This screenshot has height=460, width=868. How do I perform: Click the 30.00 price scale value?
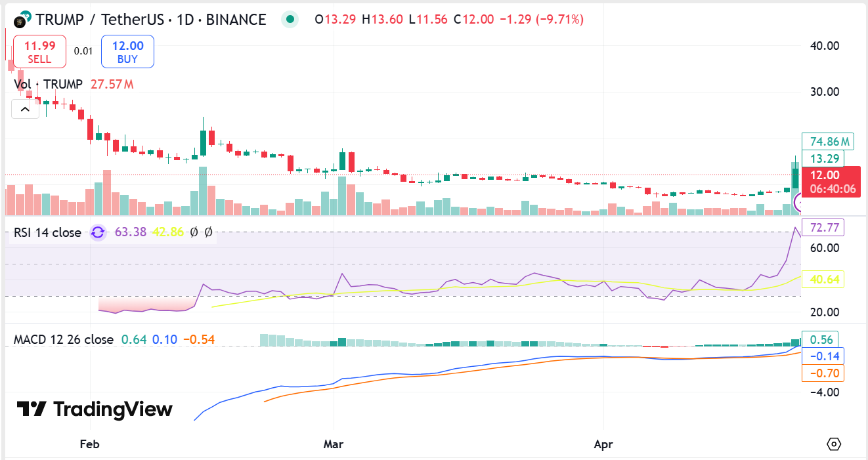825,91
